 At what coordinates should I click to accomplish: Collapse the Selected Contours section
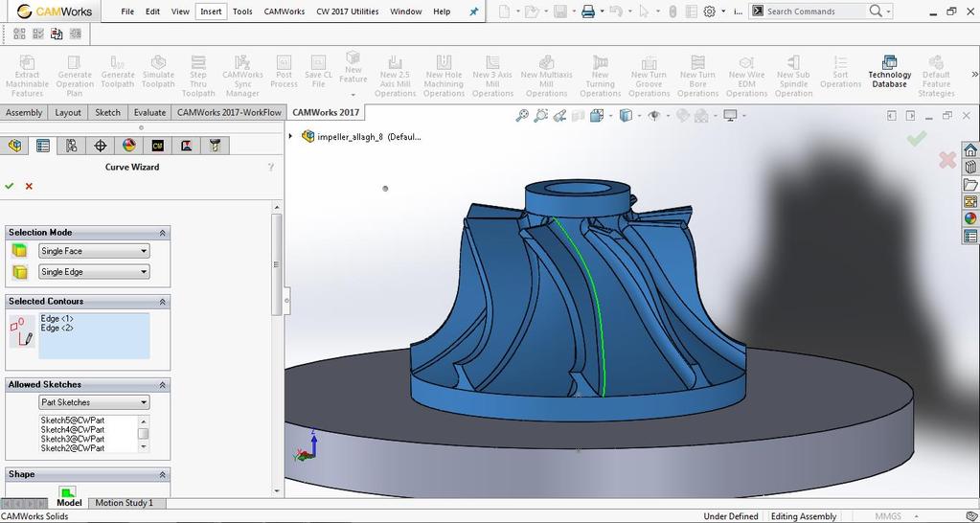163,301
